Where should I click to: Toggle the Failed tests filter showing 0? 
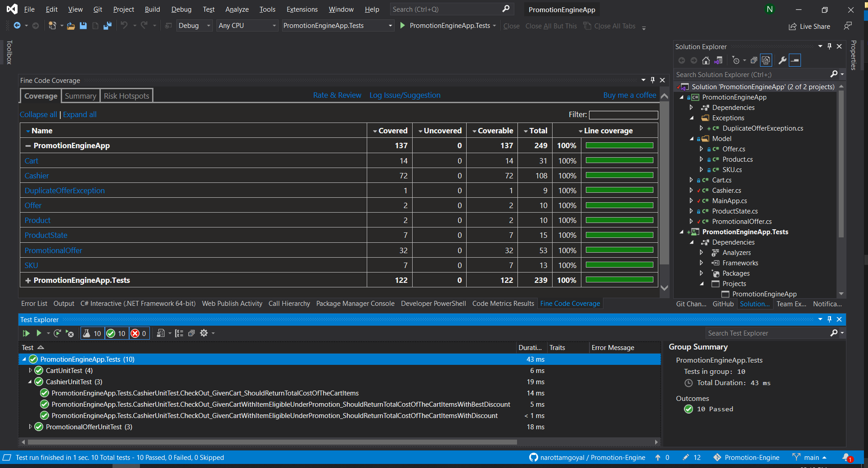(x=139, y=333)
